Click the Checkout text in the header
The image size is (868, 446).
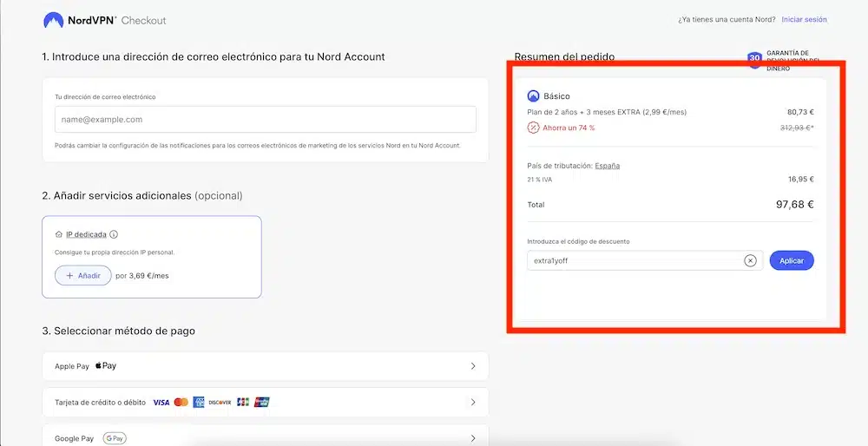(143, 21)
